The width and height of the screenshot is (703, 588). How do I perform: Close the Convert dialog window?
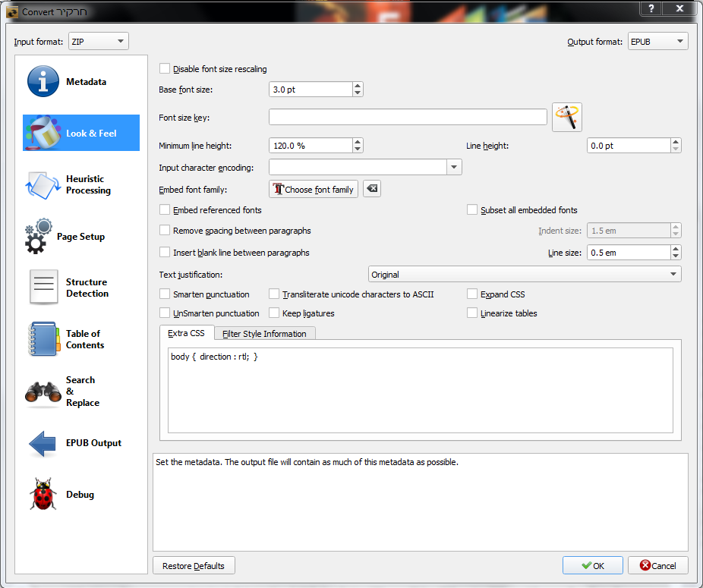[x=679, y=8]
